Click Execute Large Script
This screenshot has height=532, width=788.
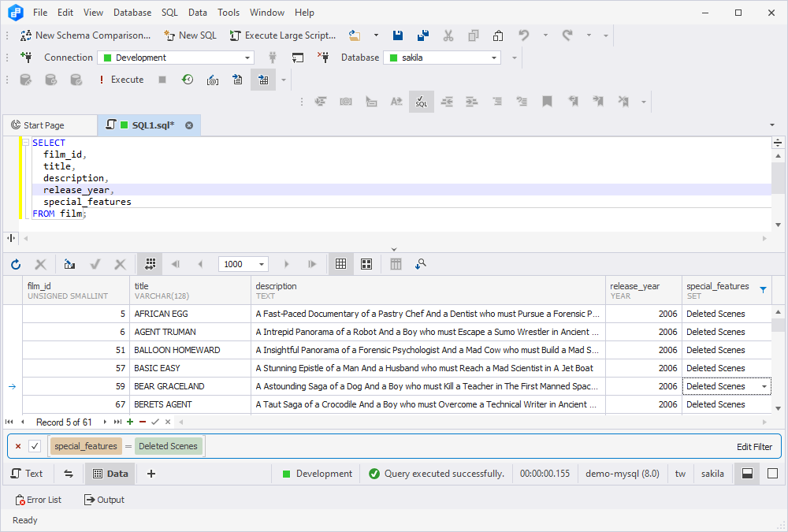coord(283,35)
